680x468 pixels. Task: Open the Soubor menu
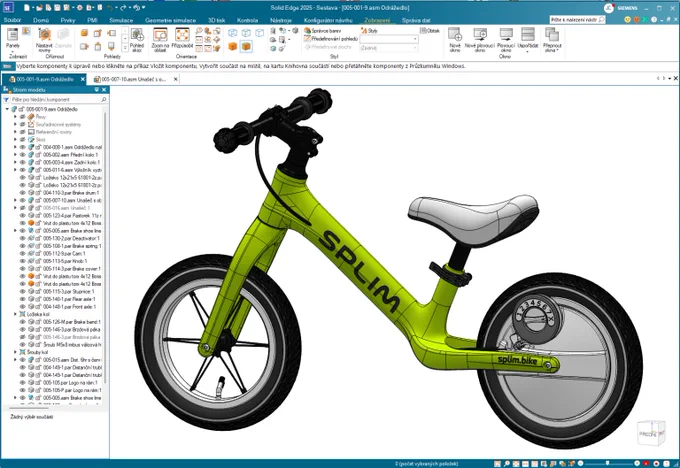tap(13, 20)
